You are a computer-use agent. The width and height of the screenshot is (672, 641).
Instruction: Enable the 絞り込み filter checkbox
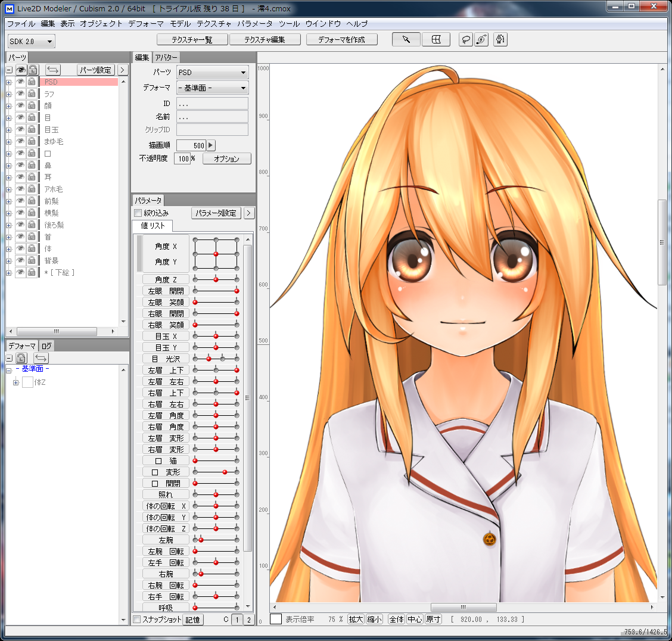[x=138, y=213]
